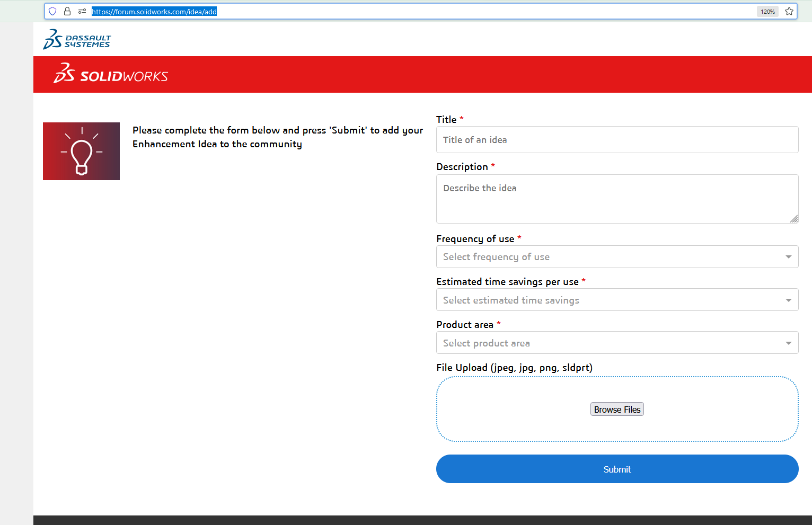Click the Dassault Systemes logo

[77, 40]
